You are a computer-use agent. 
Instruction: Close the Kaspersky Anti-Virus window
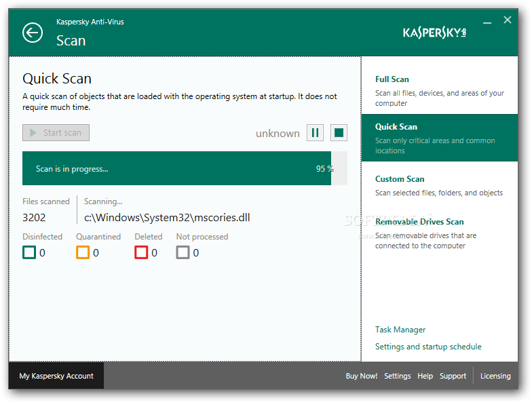tap(508, 20)
